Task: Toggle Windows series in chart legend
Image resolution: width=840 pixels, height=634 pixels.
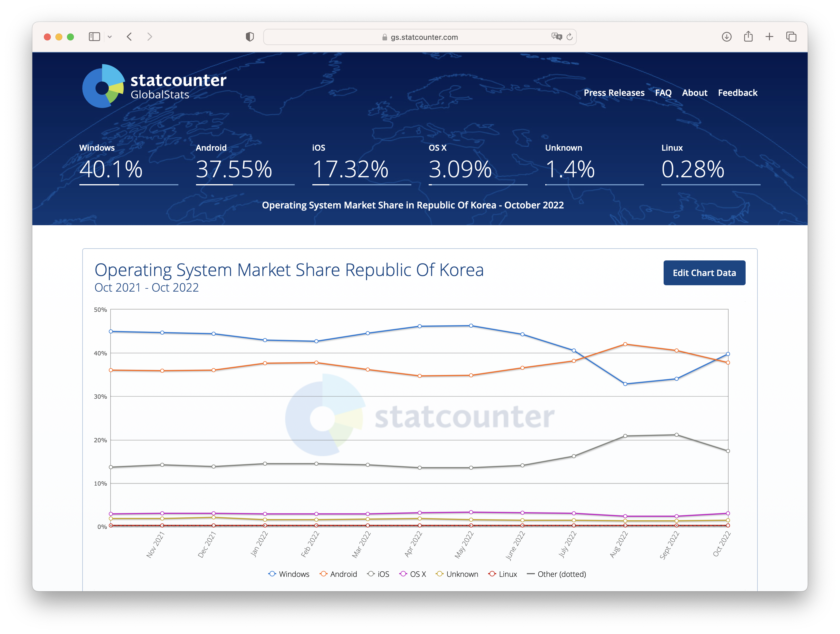Action: click(289, 574)
